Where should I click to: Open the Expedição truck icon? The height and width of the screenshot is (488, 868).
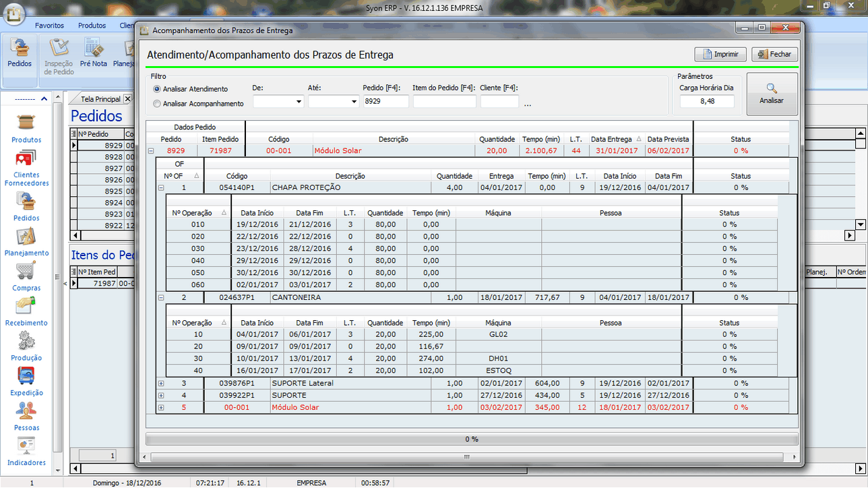[26, 377]
